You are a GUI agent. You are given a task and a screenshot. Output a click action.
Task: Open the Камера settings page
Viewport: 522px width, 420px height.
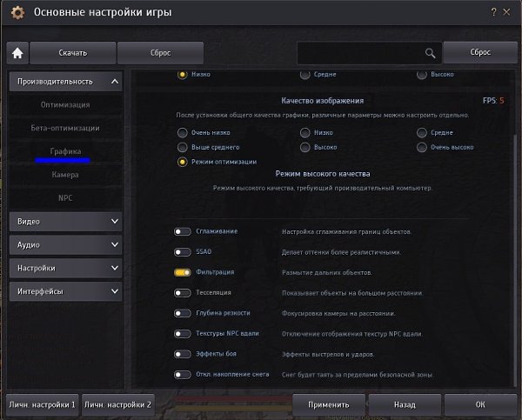[x=65, y=175]
